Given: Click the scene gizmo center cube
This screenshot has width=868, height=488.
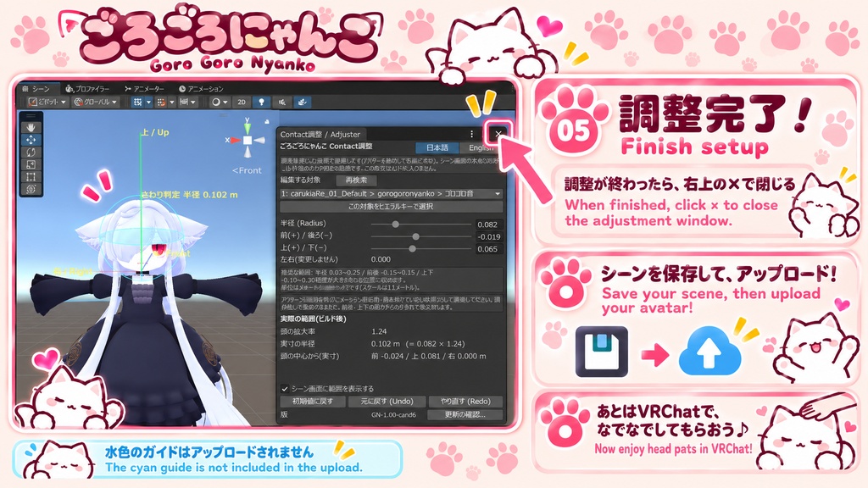Looking at the screenshot, I should click(x=248, y=140).
